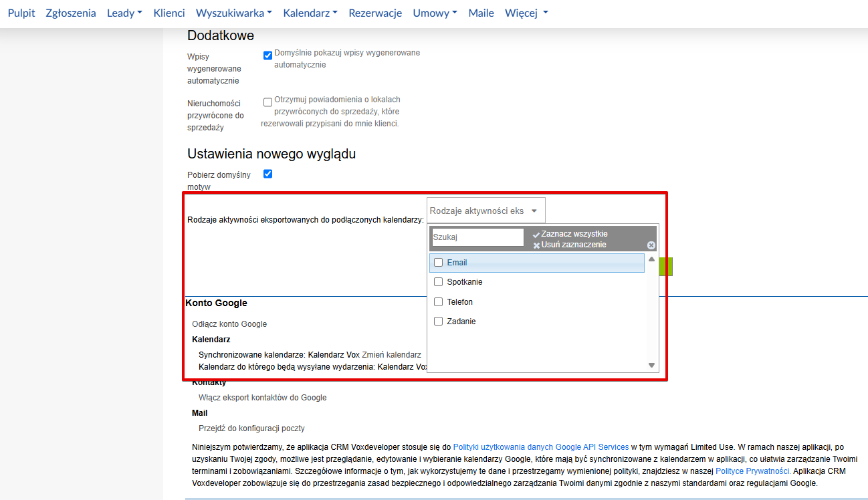Open the Leady dropdown menu
Screen dimensions: 868x500
[x=124, y=13]
